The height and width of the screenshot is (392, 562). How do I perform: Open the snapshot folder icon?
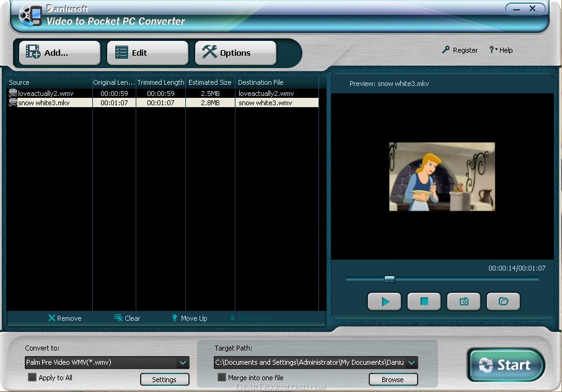tap(503, 302)
